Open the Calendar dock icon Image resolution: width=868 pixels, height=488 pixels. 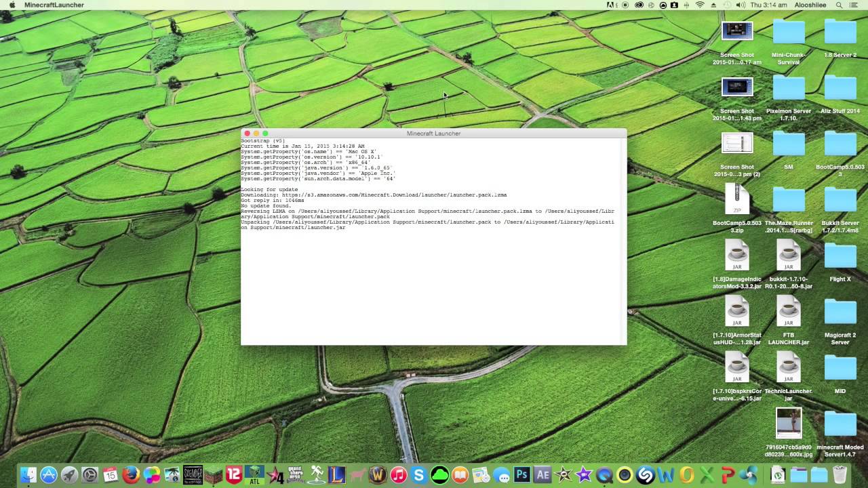111,475
